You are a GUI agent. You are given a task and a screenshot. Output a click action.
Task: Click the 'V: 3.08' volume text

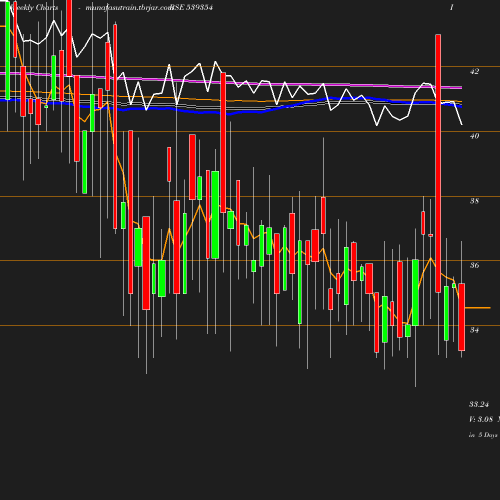(x=481, y=419)
